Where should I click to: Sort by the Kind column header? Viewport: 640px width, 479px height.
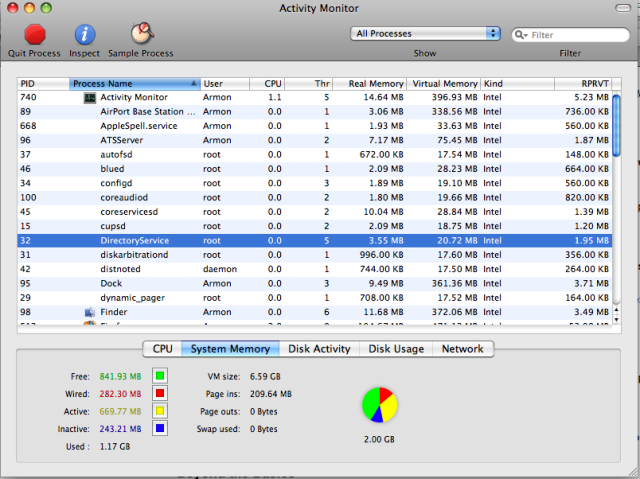click(x=518, y=84)
